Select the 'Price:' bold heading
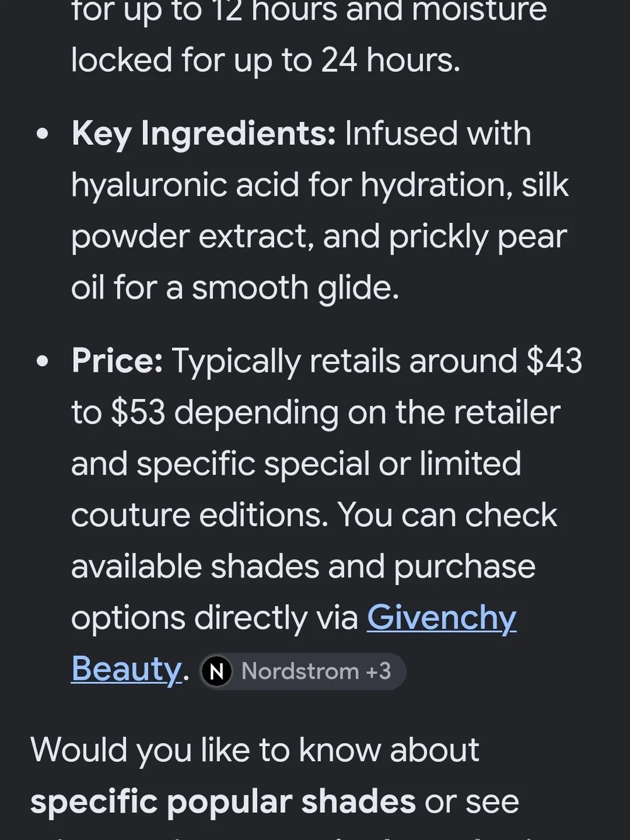This screenshot has width=630, height=840. pyautogui.click(x=117, y=361)
